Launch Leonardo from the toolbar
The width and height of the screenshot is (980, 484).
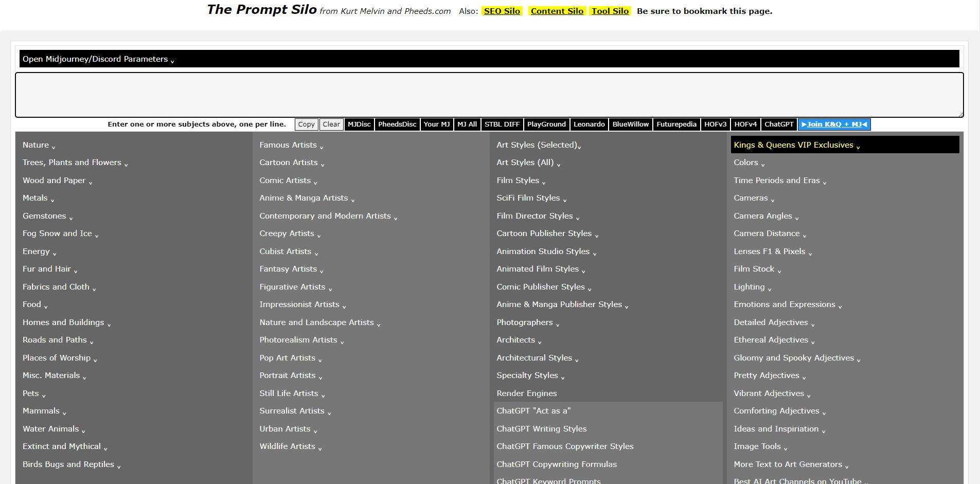tap(589, 124)
